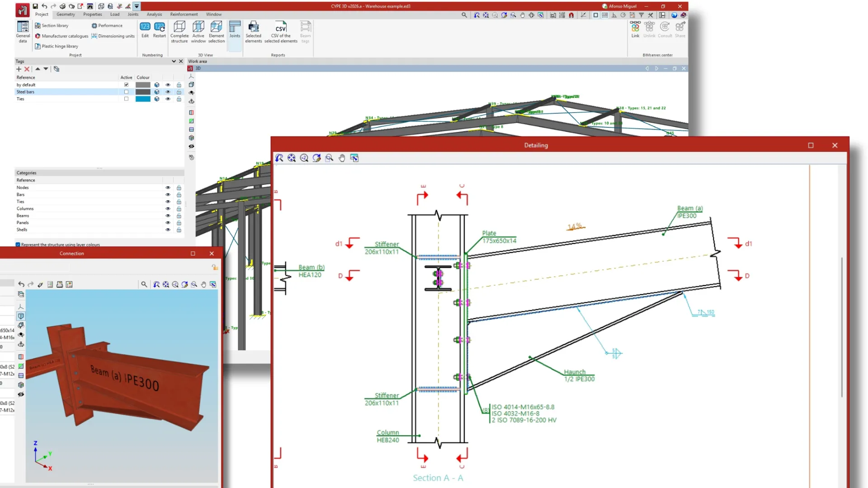The width and height of the screenshot is (868, 488).
Task: Collapse the Tags panel chevron
Action: [174, 61]
